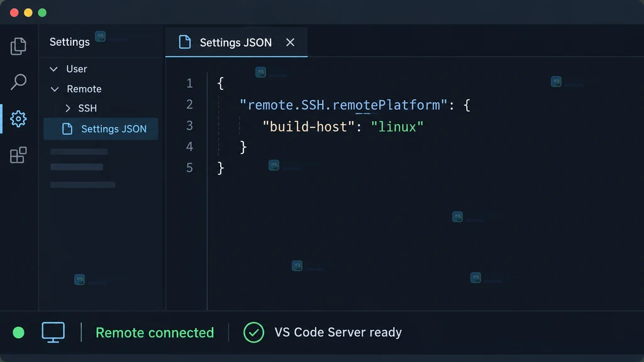Image resolution: width=644 pixels, height=362 pixels.
Task: Click line number 3 in the gutter
Action: pos(189,126)
